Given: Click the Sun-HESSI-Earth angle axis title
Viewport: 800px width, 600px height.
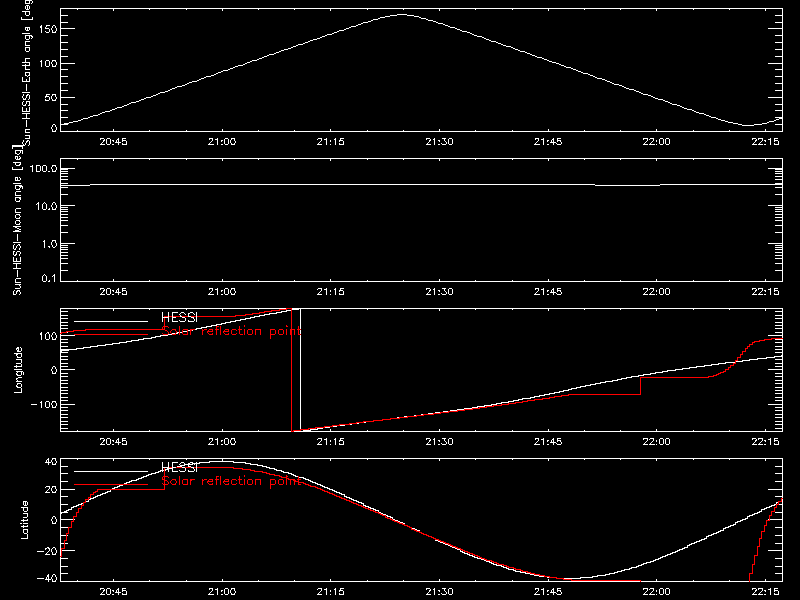Looking at the screenshot, I should (27, 73).
